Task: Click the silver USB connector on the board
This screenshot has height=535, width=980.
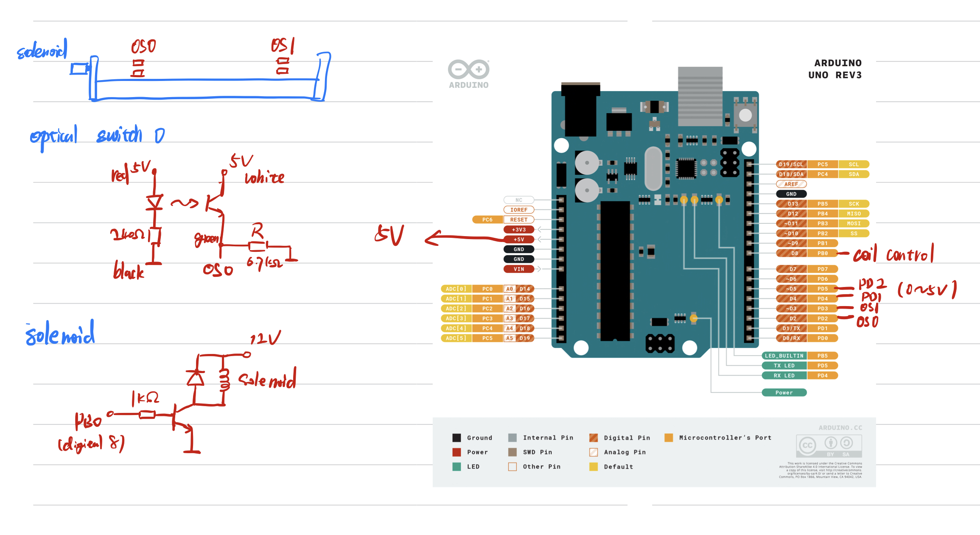Action: click(700, 96)
